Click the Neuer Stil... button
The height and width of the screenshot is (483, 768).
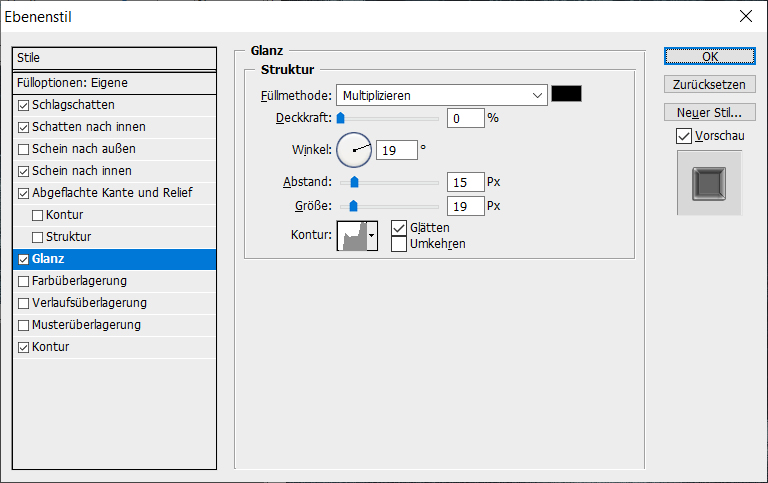click(709, 111)
